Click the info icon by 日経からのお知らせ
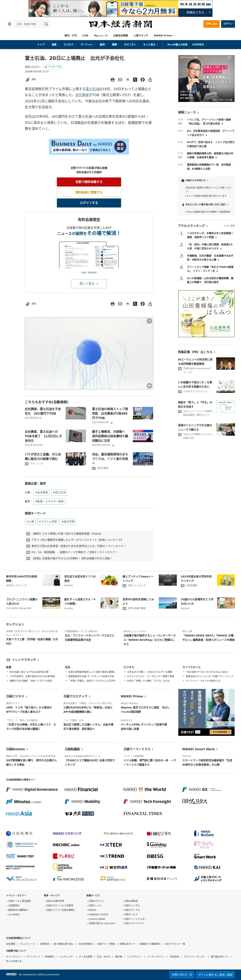The height and width of the screenshot is (980, 241). pyautogui.click(x=183, y=181)
